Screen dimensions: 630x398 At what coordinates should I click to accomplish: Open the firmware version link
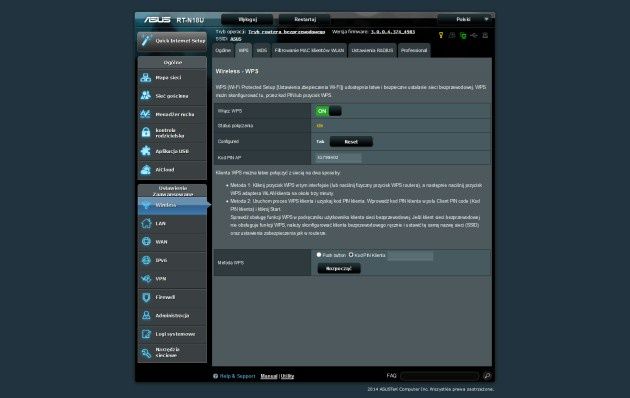[393, 32]
